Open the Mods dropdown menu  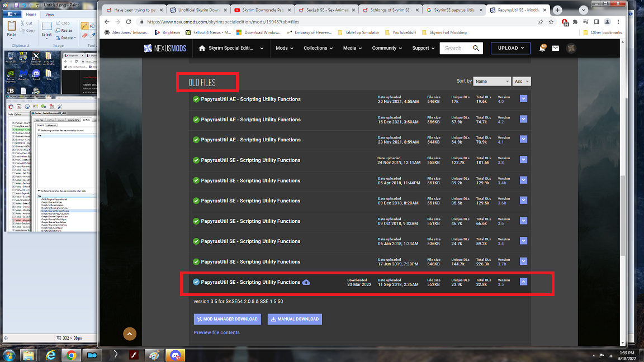point(284,48)
